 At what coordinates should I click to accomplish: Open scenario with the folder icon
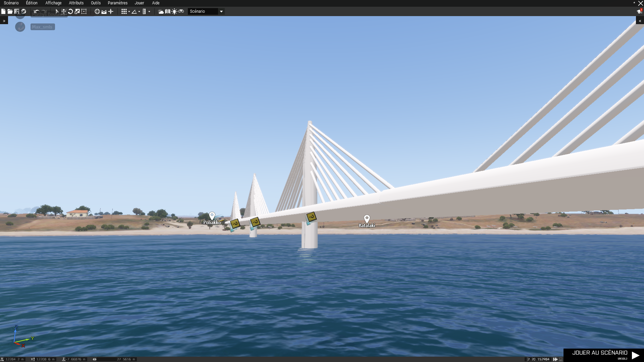[10, 11]
